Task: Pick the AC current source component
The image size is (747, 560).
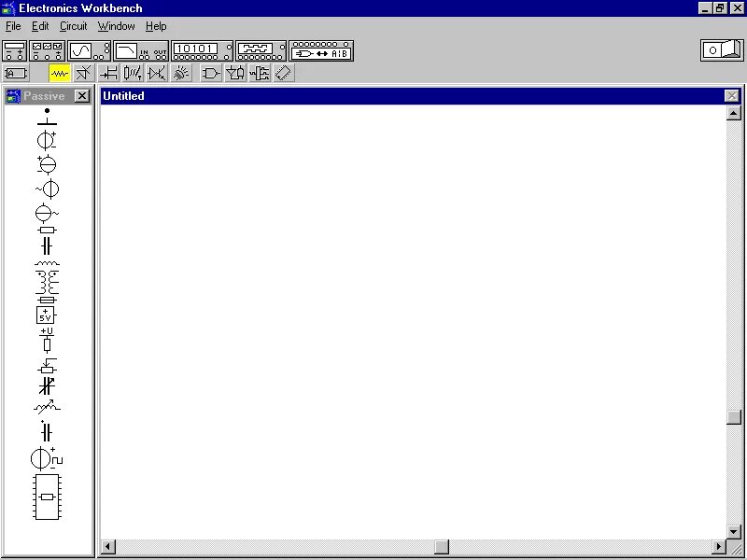Action: (47, 213)
